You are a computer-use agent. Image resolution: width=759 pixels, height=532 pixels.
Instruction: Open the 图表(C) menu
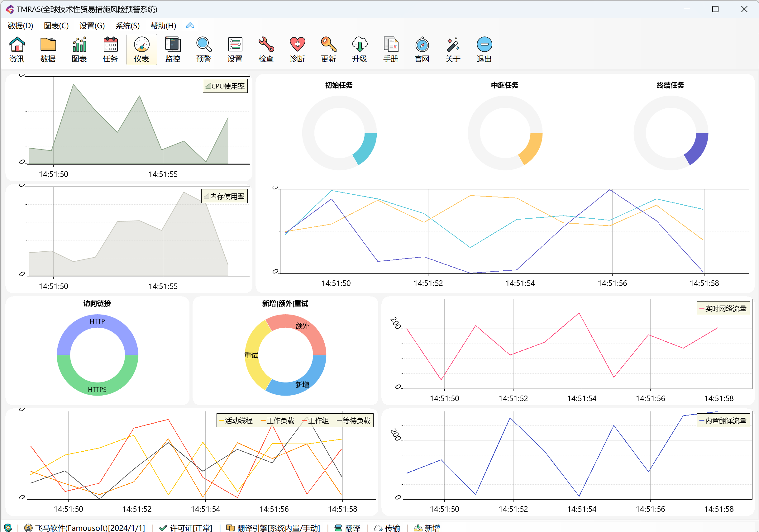coord(56,26)
